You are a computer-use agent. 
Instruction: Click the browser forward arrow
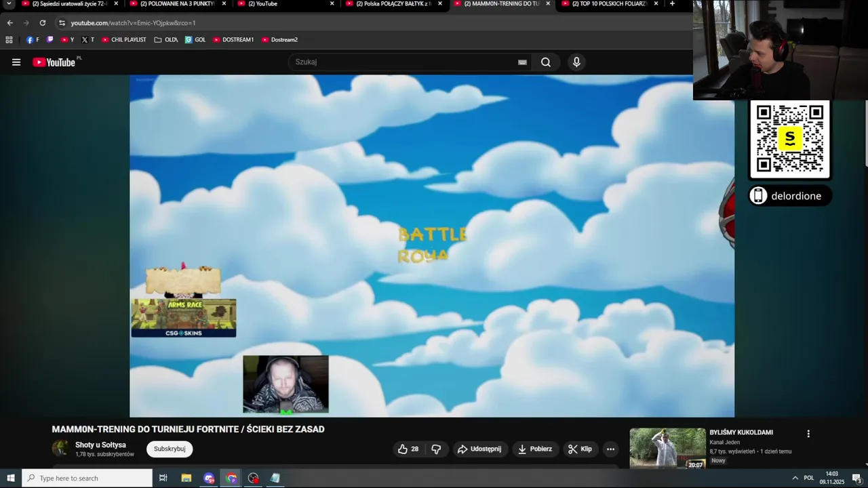26,23
